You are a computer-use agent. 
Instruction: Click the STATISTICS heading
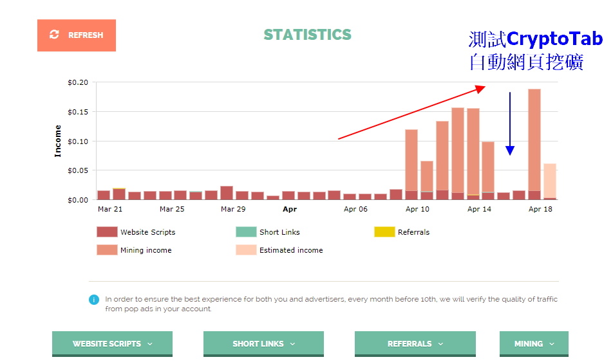click(x=307, y=35)
